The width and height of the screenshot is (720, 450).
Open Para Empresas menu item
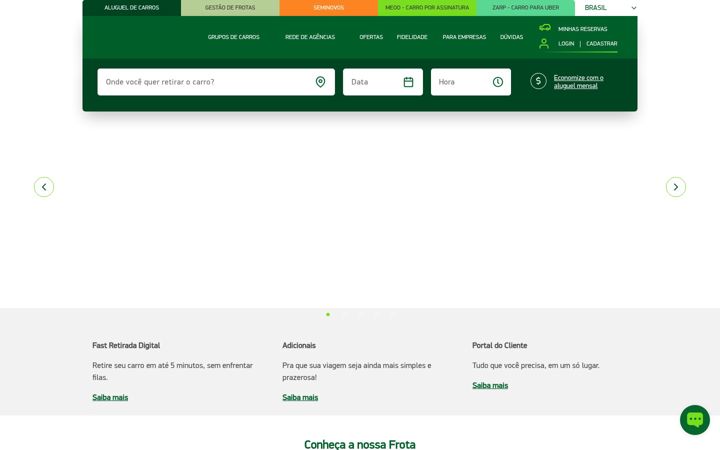click(464, 37)
